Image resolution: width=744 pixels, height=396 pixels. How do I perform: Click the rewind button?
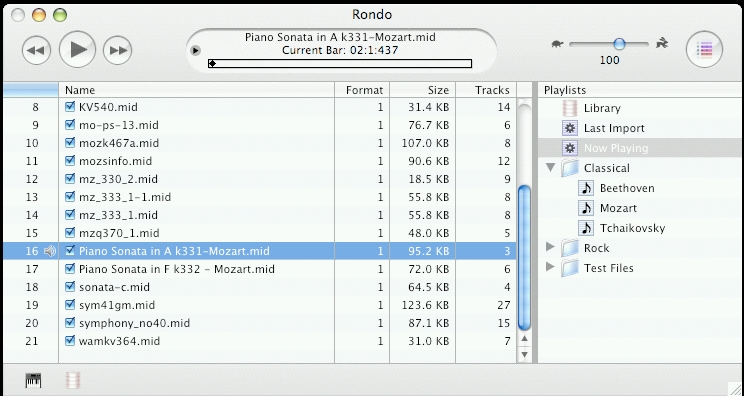click(x=36, y=50)
